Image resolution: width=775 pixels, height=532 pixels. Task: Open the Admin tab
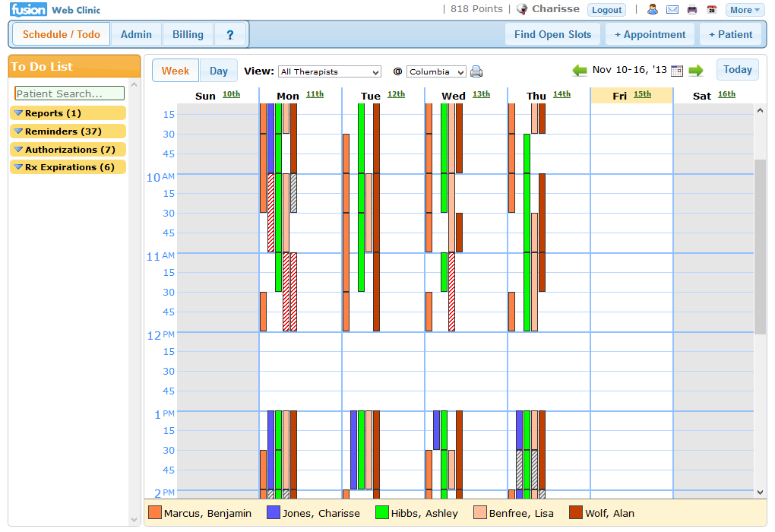click(x=136, y=34)
